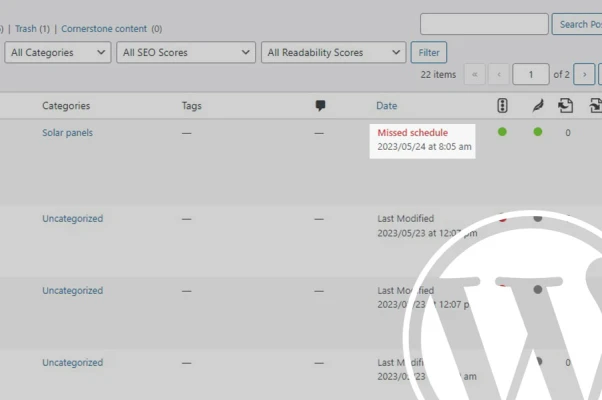Click the green SEO score dot
The width and height of the screenshot is (602, 400).
pyautogui.click(x=502, y=132)
